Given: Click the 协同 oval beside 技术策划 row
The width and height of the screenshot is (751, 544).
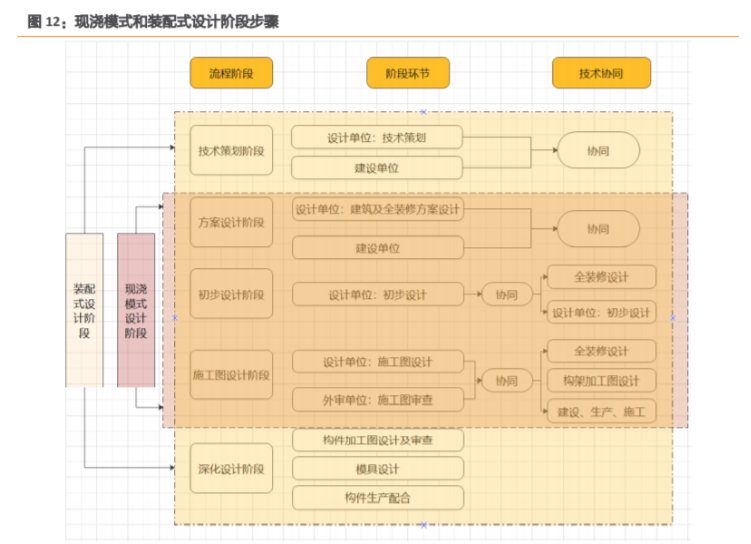Looking at the screenshot, I should [598, 150].
